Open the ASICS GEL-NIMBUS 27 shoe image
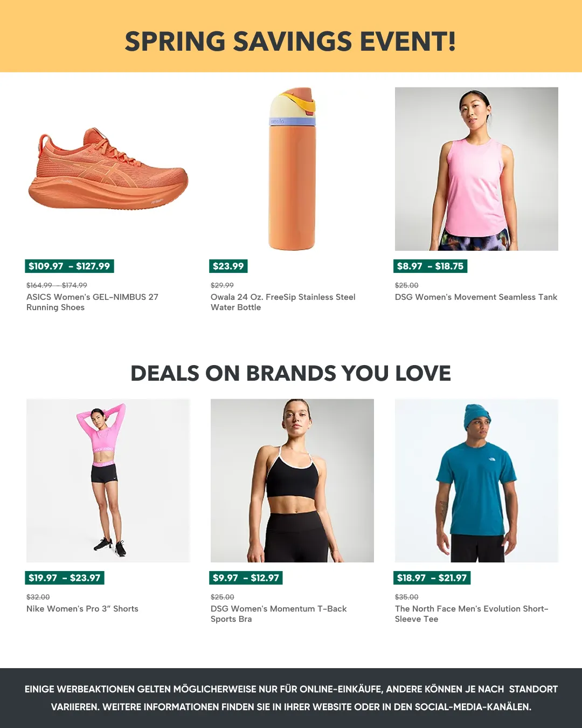The height and width of the screenshot is (728, 582). (x=108, y=169)
